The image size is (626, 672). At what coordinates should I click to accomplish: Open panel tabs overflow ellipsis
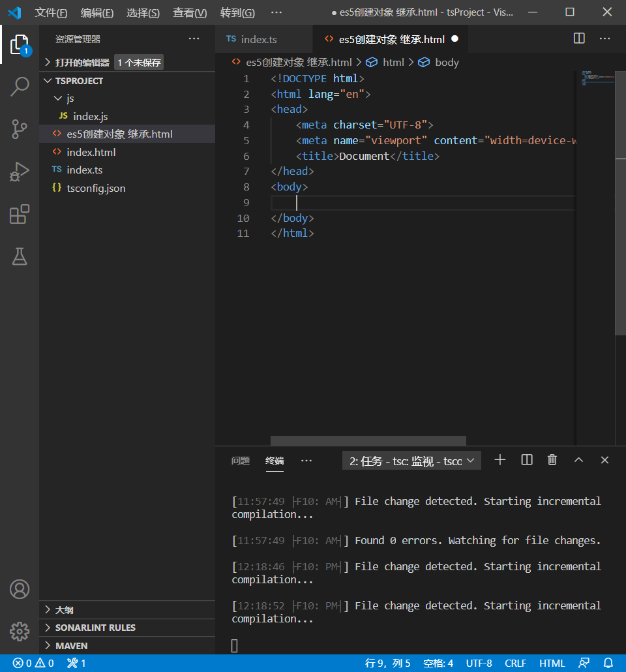tap(306, 461)
